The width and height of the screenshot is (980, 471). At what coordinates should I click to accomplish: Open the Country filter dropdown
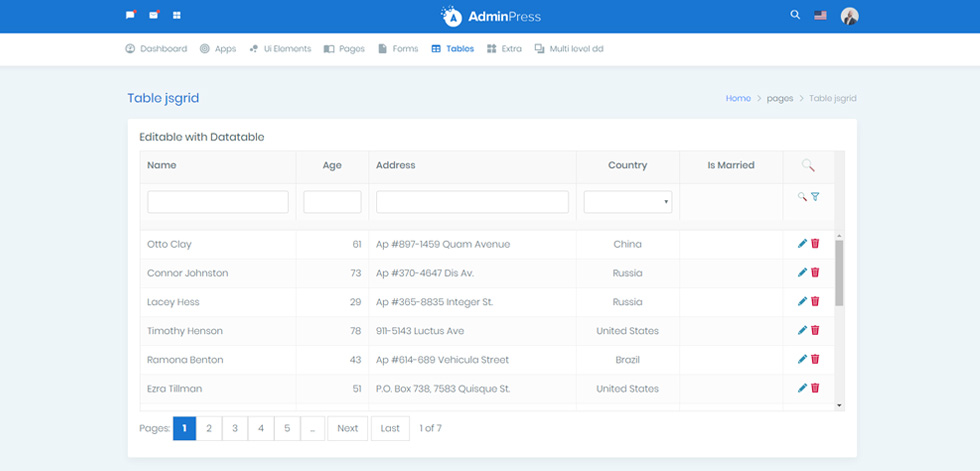[x=628, y=202]
